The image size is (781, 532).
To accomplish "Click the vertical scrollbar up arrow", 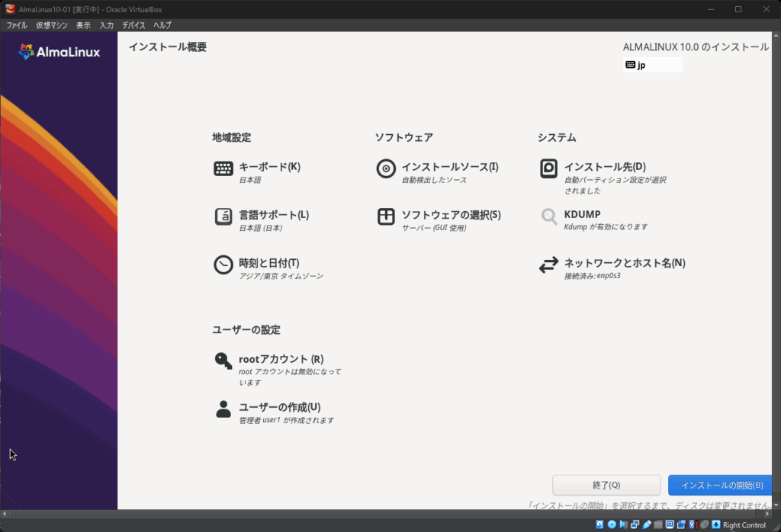I will 776,36.
